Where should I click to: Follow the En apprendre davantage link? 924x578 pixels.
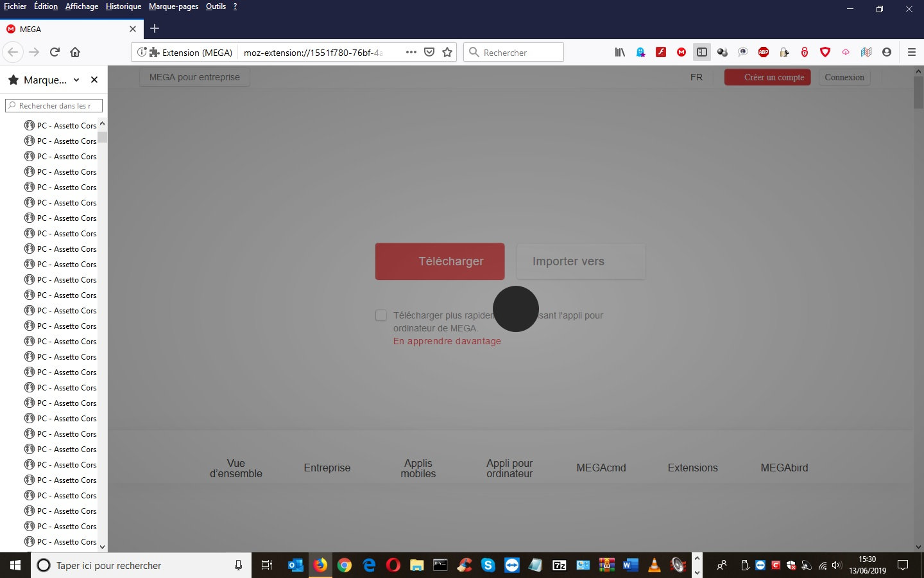click(447, 341)
